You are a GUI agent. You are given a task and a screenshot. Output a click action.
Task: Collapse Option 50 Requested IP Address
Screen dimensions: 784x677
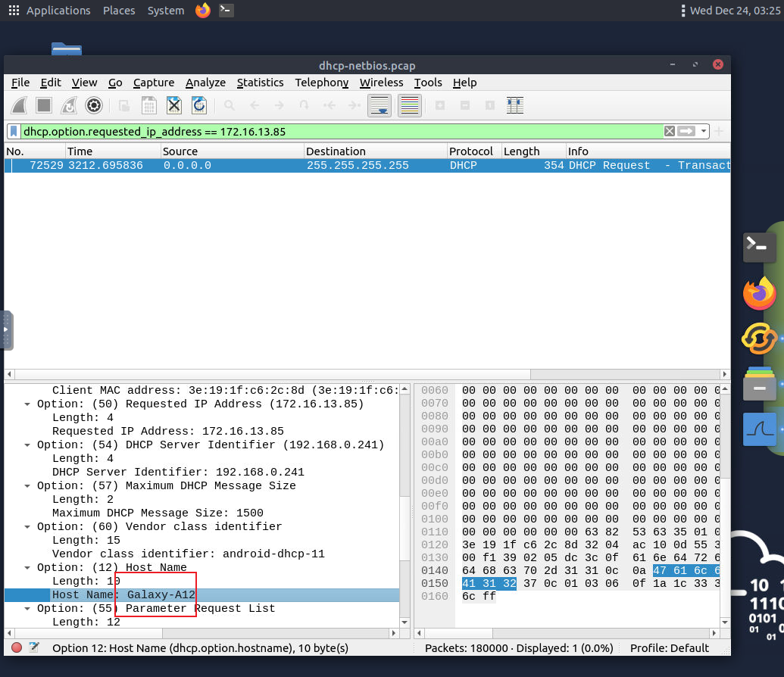pyautogui.click(x=27, y=404)
